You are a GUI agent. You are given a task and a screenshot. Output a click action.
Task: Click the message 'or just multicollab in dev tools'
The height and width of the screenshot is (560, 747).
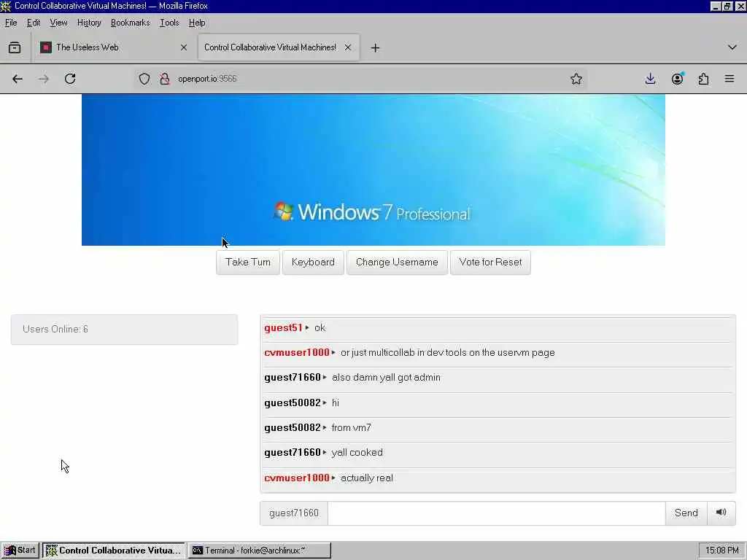[447, 352]
